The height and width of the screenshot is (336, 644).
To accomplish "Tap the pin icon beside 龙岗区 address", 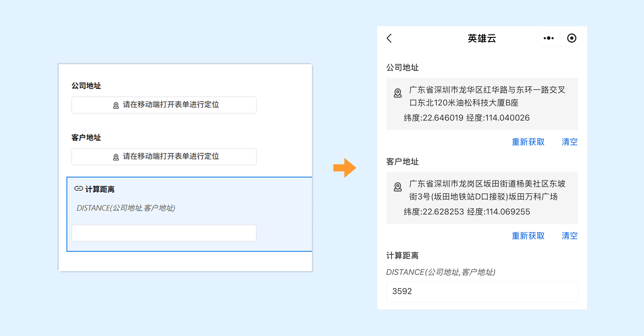I will coord(397,187).
